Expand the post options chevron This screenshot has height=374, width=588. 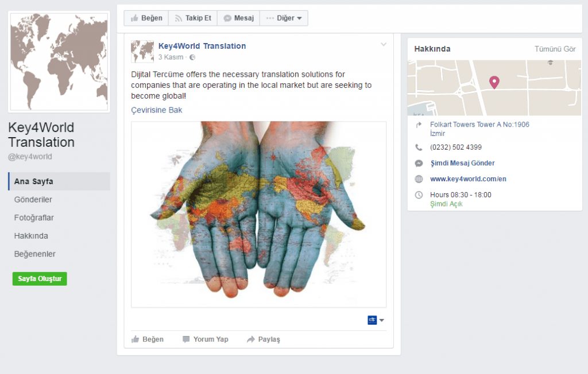tap(383, 44)
